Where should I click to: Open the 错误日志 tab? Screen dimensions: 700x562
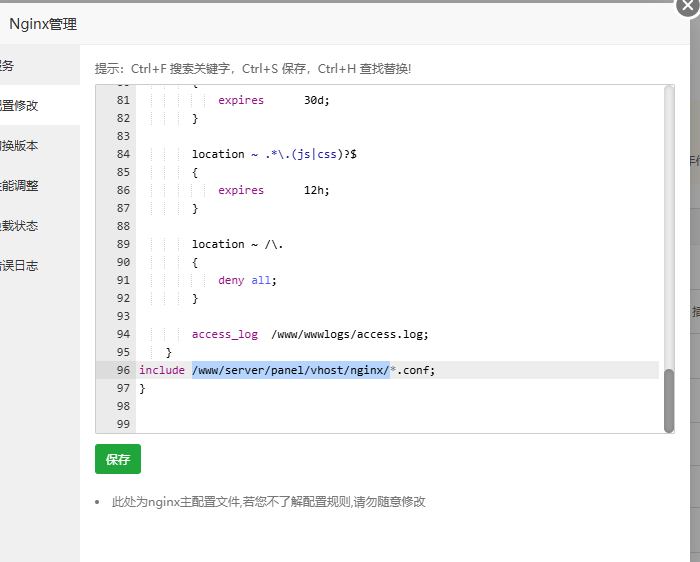[40, 266]
